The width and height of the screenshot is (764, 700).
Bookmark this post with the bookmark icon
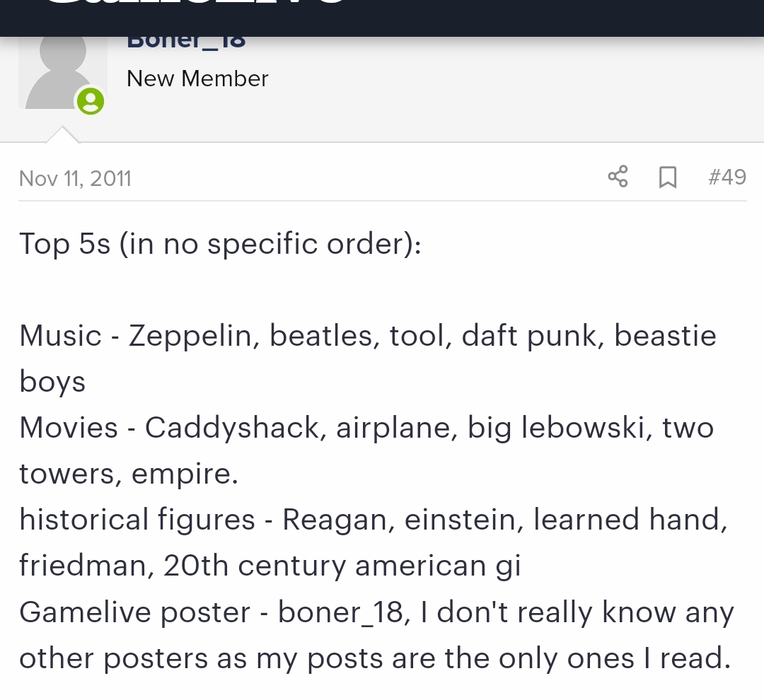coord(668,177)
